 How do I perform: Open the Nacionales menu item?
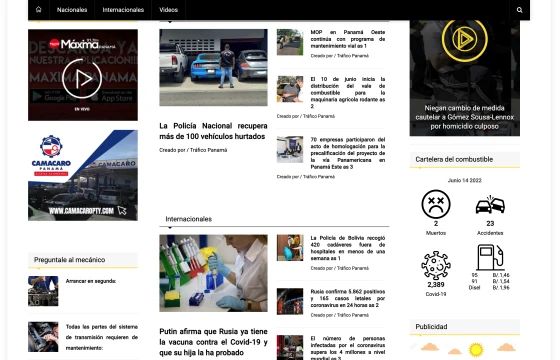72,10
